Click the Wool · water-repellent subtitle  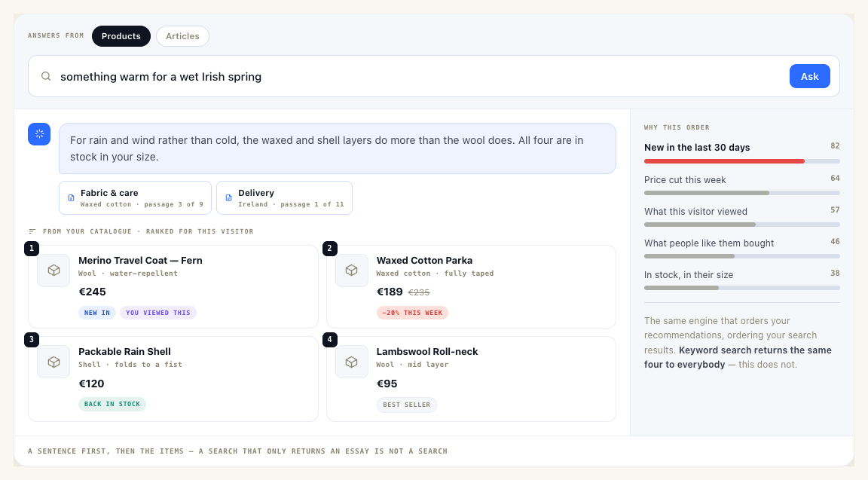128,274
